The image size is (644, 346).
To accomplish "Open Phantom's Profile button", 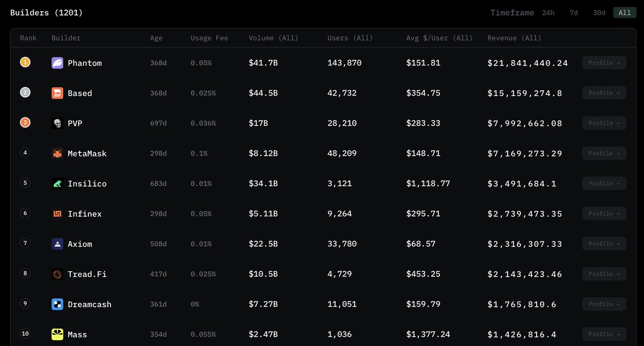I will (x=604, y=63).
